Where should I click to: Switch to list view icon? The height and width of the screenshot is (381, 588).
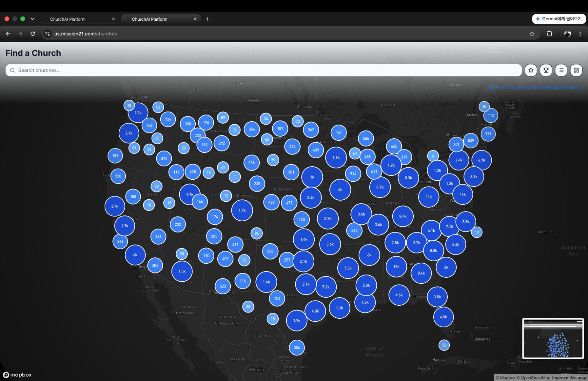(x=561, y=70)
